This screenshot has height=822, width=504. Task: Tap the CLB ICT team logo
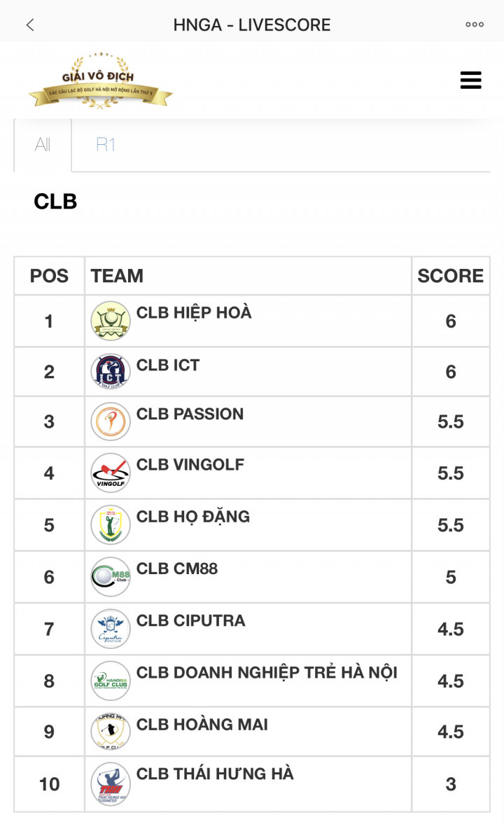click(x=111, y=372)
